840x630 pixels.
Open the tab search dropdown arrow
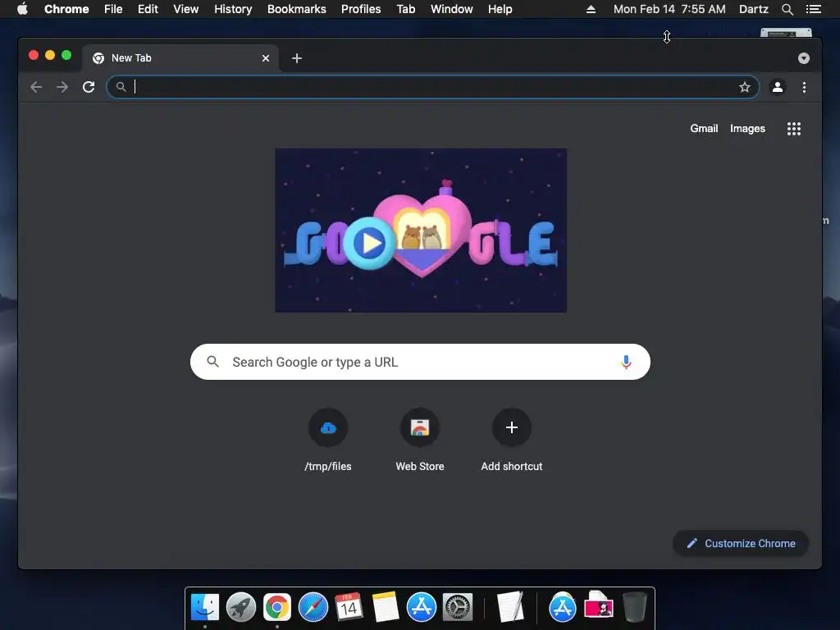tap(804, 58)
